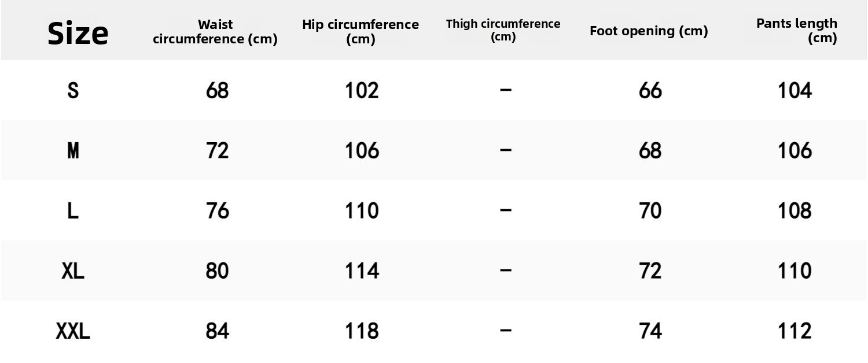Viewport: 868px width, 363px height.
Task: Click the Size column header
Action: (x=78, y=32)
